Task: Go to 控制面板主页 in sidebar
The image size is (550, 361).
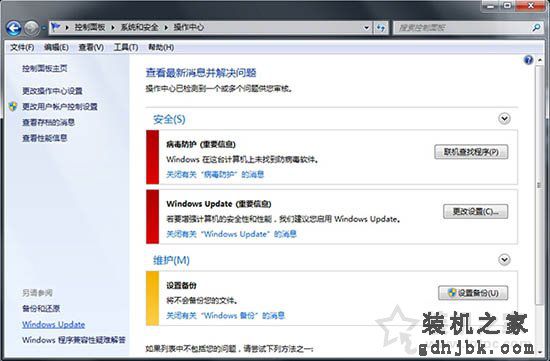Action: tap(45, 68)
